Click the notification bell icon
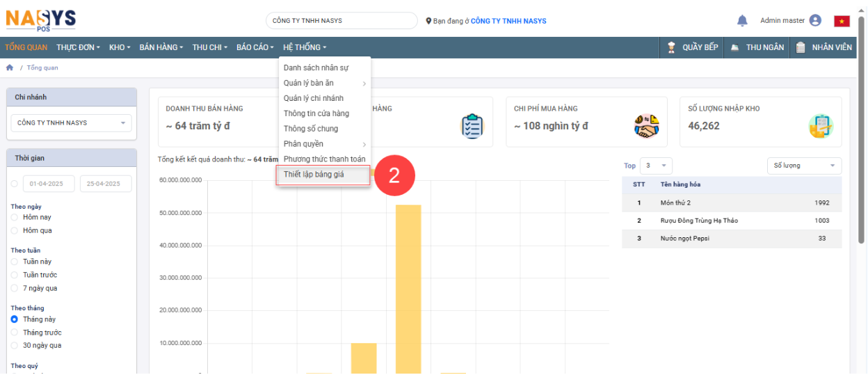The image size is (868, 375). click(x=742, y=21)
